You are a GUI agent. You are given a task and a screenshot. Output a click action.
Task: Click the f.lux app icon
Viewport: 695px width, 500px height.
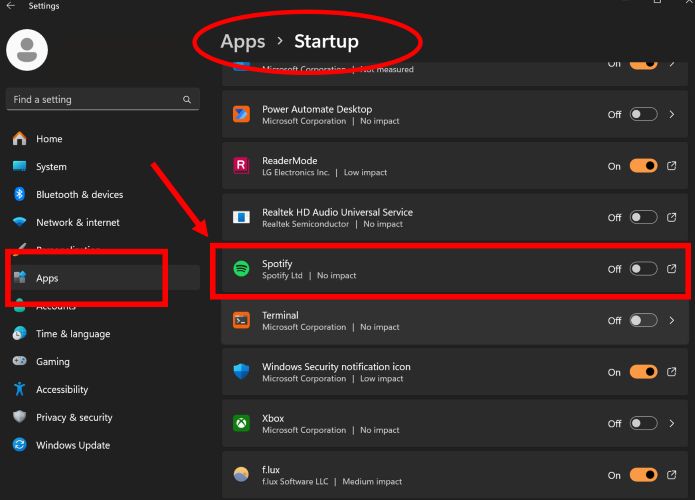pyautogui.click(x=241, y=475)
